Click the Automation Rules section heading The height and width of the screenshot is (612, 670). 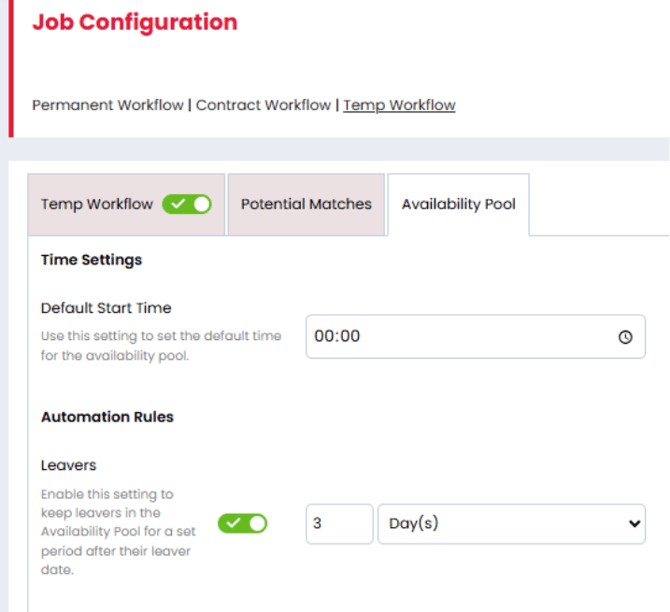coord(107,417)
